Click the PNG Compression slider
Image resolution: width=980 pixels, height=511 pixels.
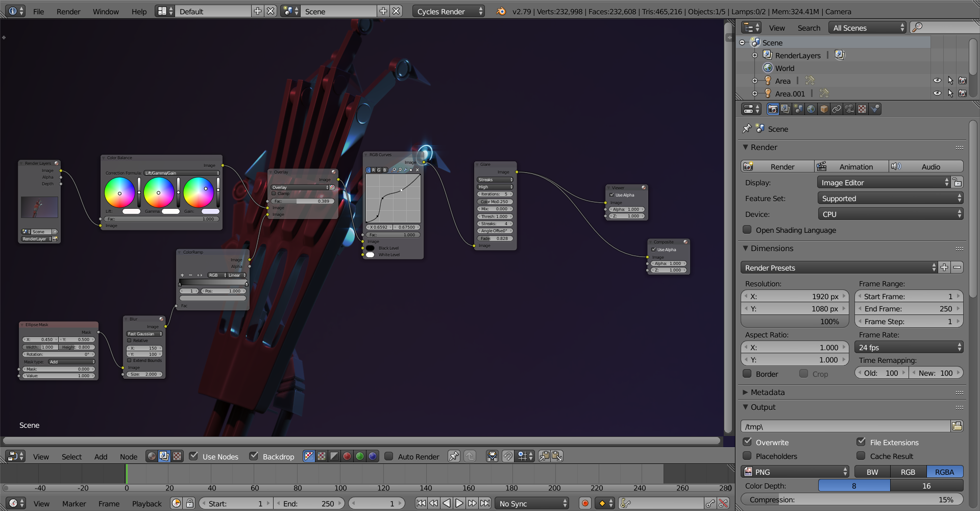point(851,500)
